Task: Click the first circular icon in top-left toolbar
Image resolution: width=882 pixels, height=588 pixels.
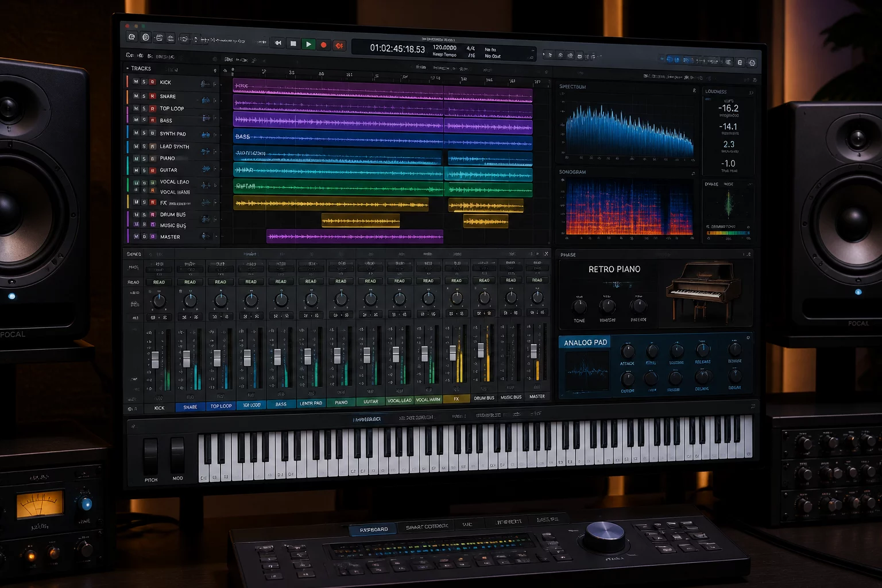Action: 131,37
